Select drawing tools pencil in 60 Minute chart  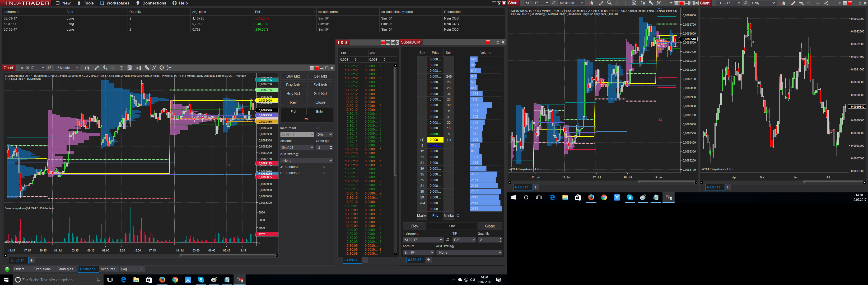[601, 3]
